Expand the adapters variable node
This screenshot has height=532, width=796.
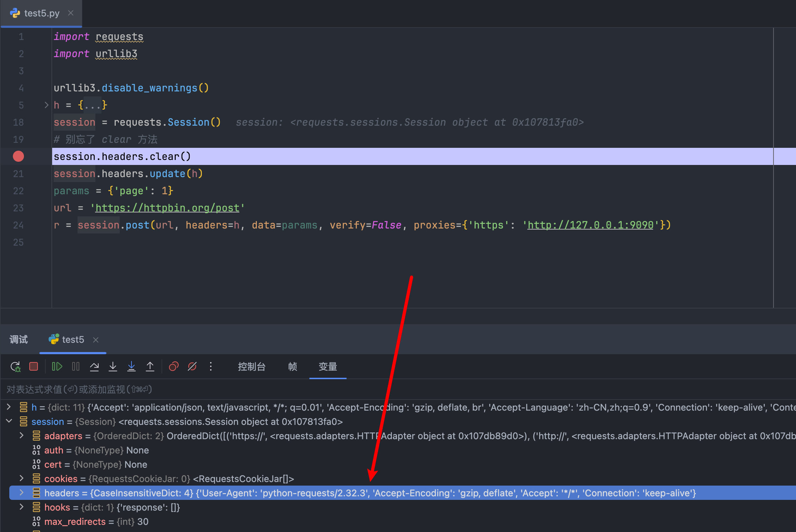click(x=21, y=436)
